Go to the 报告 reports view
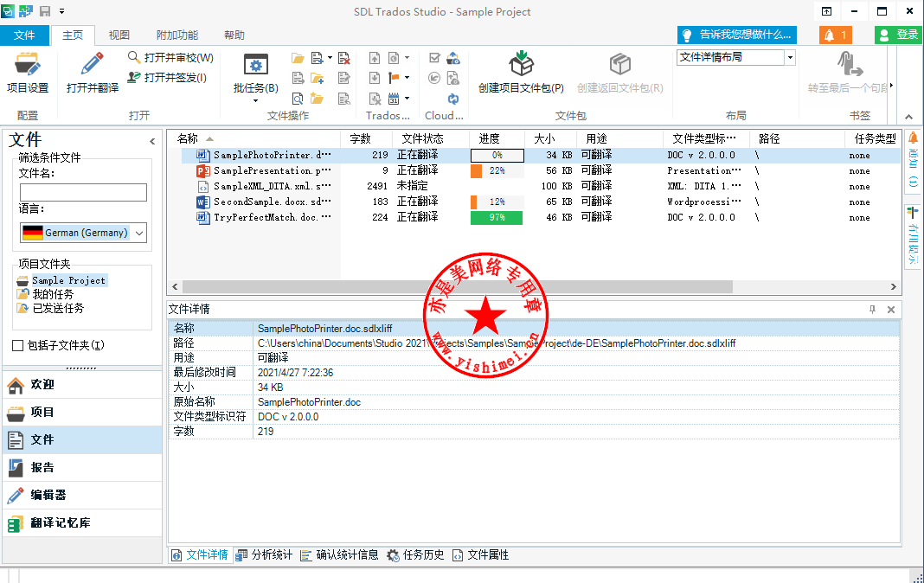Screen dimensions: 924x583 [x=82, y=468]
